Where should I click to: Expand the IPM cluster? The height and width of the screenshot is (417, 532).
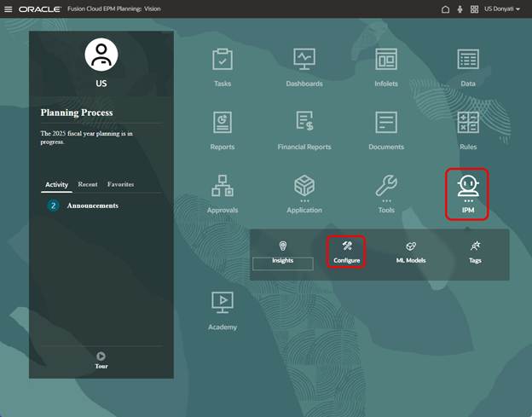468,188
